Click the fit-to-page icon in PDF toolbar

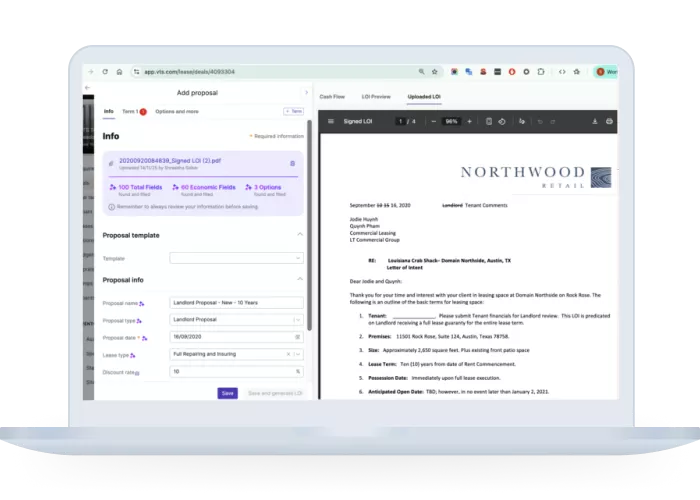click(x=489, y=121)
